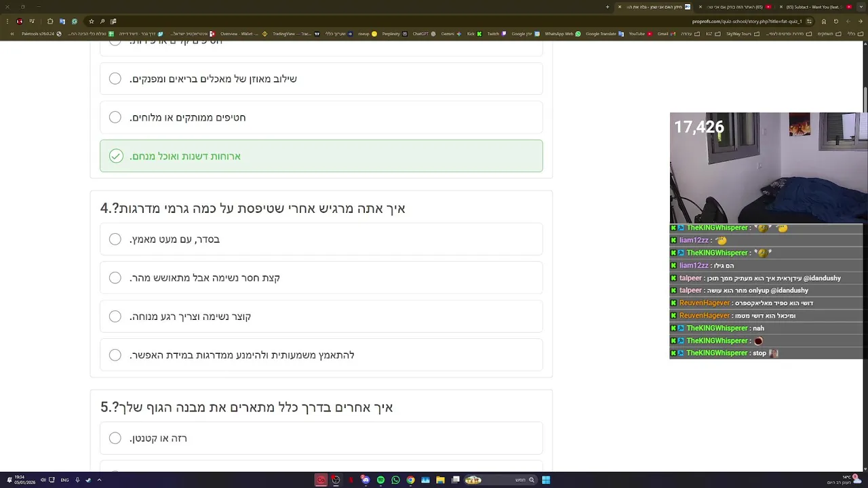
Task: Click the browser three-dot menu icon
Action: click(7, 21)
